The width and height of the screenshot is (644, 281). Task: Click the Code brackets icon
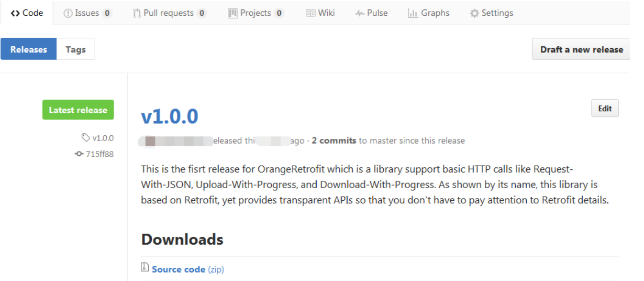tap(15, 13)
